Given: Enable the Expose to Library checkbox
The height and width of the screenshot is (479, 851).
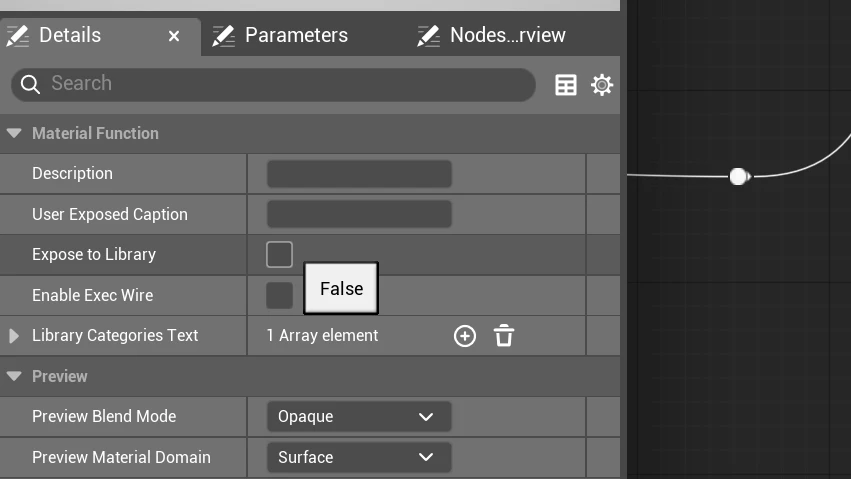Looking at the screenshot, I should [280, 254].
